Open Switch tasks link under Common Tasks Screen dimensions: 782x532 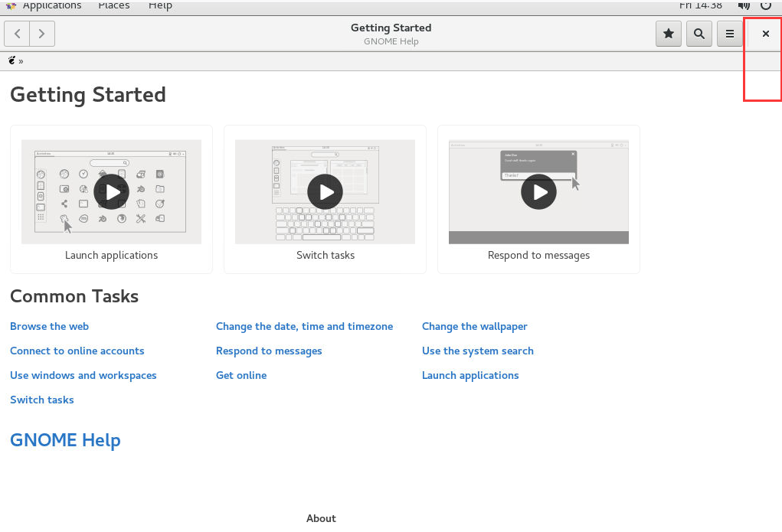(42, 400)
